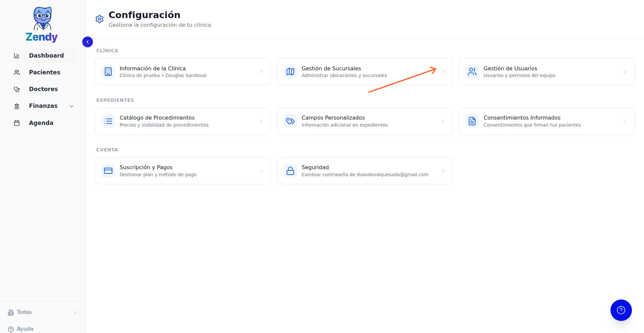Click the Agenda calendar icon

17,123
